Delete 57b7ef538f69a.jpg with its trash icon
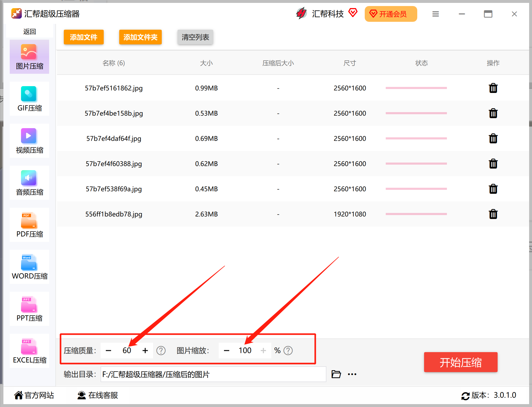The image size is (532, 407). pyautogui.click(x=493, y=189)
